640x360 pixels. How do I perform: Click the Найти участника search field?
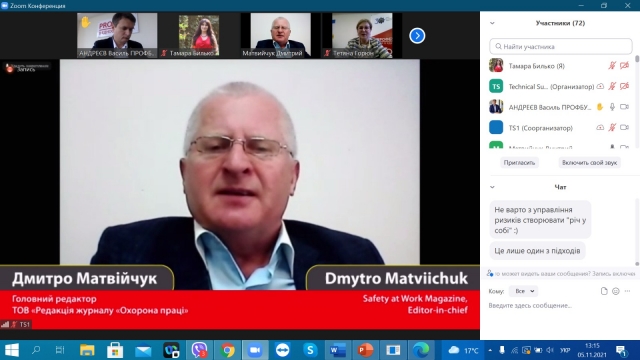click(560, 47)
